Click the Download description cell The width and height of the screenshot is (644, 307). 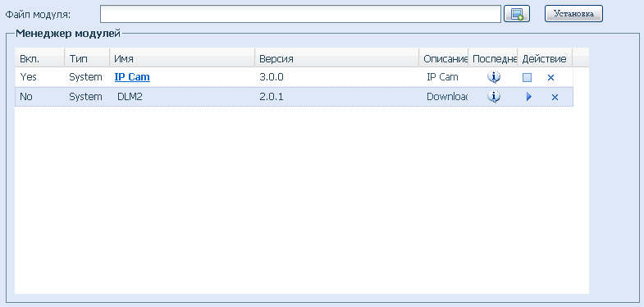click(444, 97)
